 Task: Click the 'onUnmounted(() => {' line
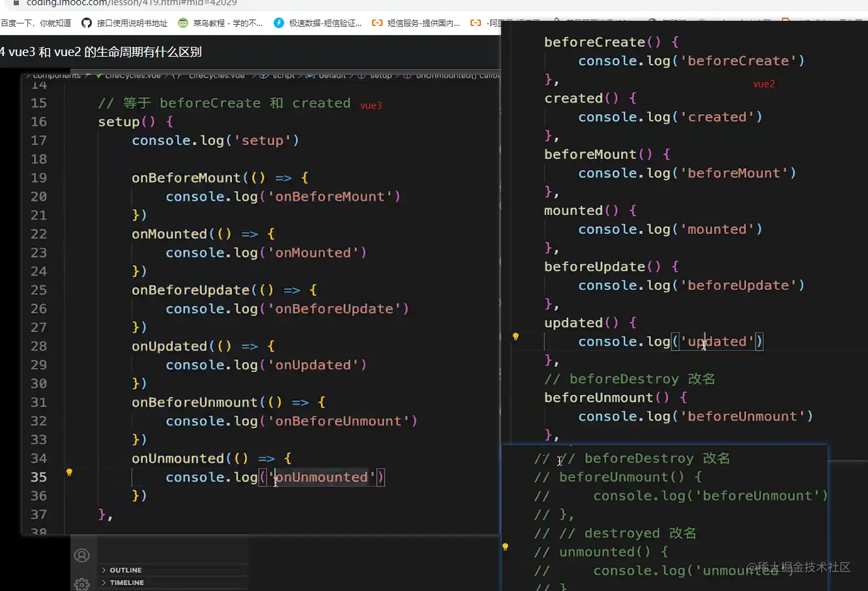click(212, 458)
